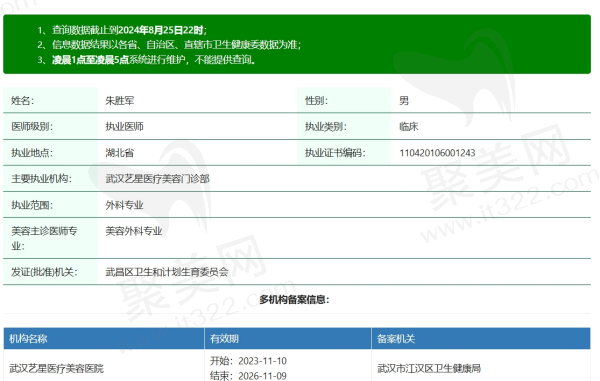Screen dimensions: 600x381
Task: Click the 发证(批准)机关 label
Action: (x=44, y=272)
